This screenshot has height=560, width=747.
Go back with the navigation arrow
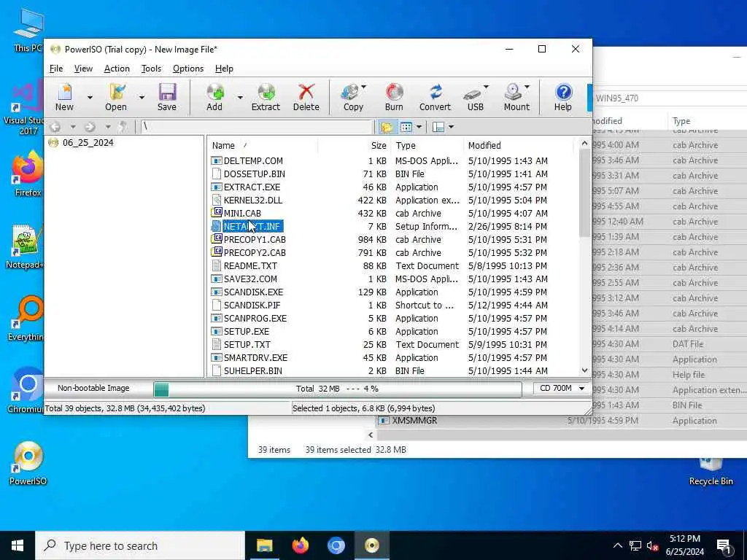(x=55, y=127)
